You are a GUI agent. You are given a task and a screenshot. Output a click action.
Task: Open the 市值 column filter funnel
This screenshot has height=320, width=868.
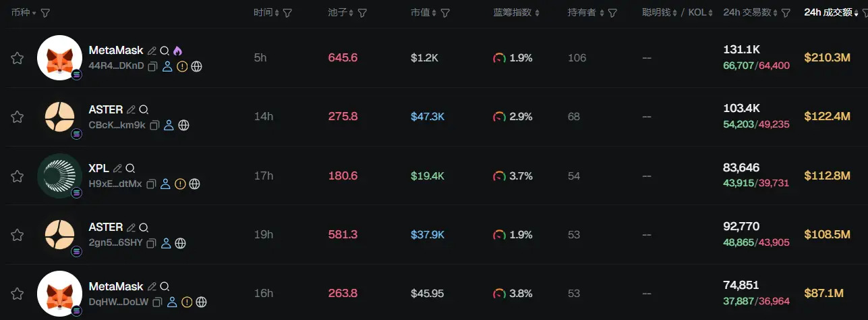click(x=445, y=13)
